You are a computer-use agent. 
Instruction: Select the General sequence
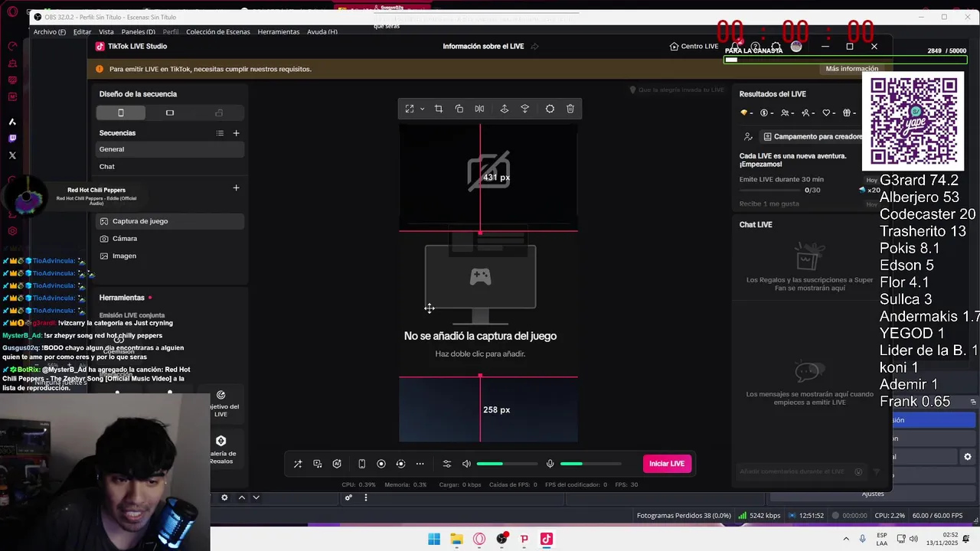pyautogui.click(x=170, y=149)
